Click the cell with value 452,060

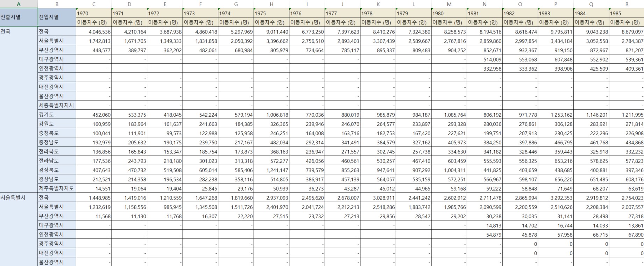[94, 115]
